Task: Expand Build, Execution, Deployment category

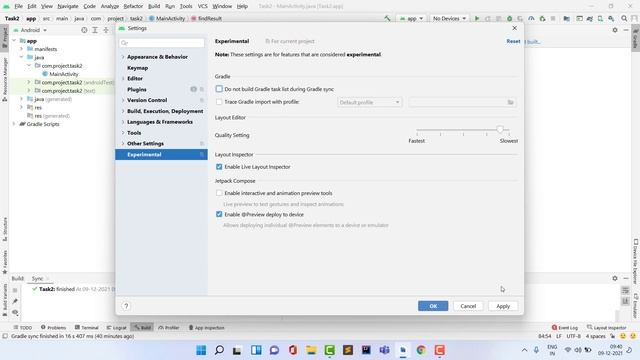Action: click(123, 111)
